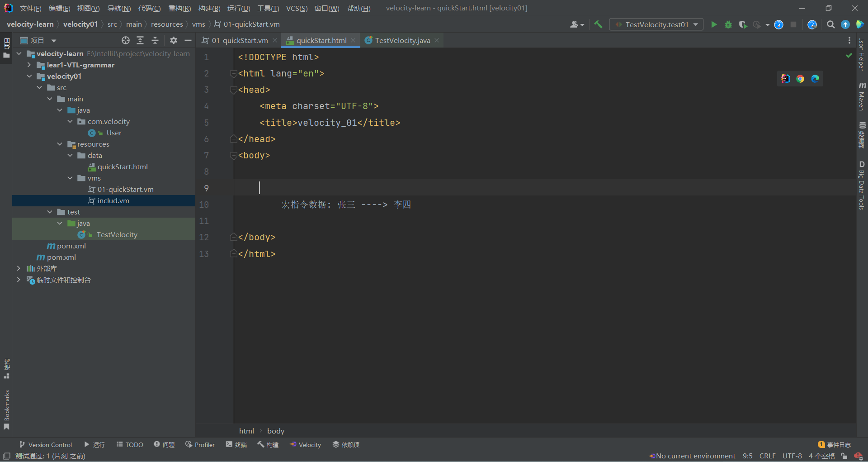This screenshot has width=868, height=462.
Task: Build project with the hammer icon
Action: click(x=598, y=24)
